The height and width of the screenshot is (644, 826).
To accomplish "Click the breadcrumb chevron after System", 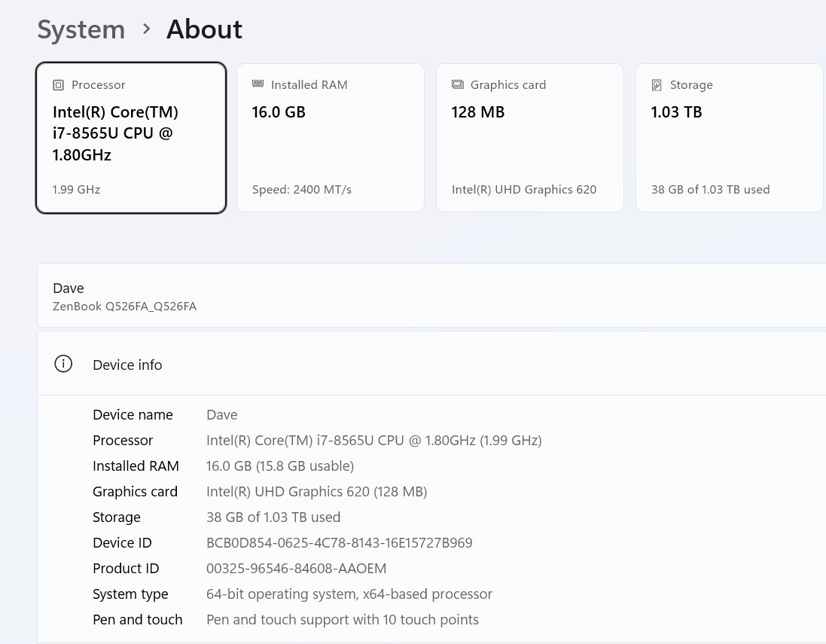I will 146,29.
